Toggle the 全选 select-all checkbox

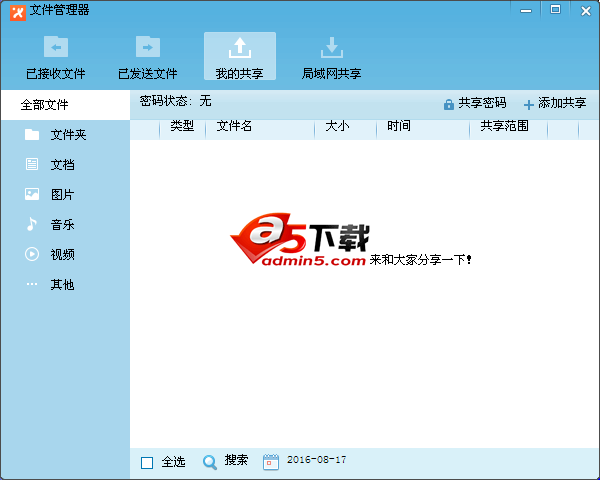147,462
